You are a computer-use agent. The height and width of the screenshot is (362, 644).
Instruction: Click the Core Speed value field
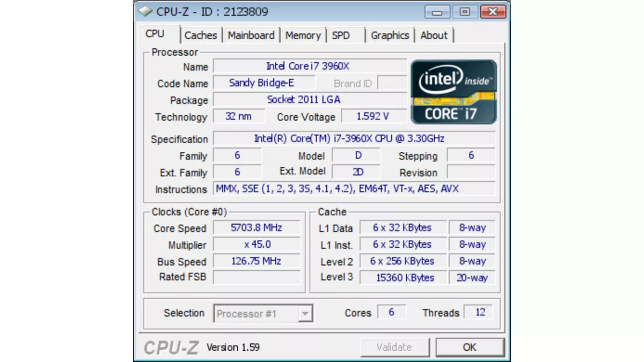[257, 228]
